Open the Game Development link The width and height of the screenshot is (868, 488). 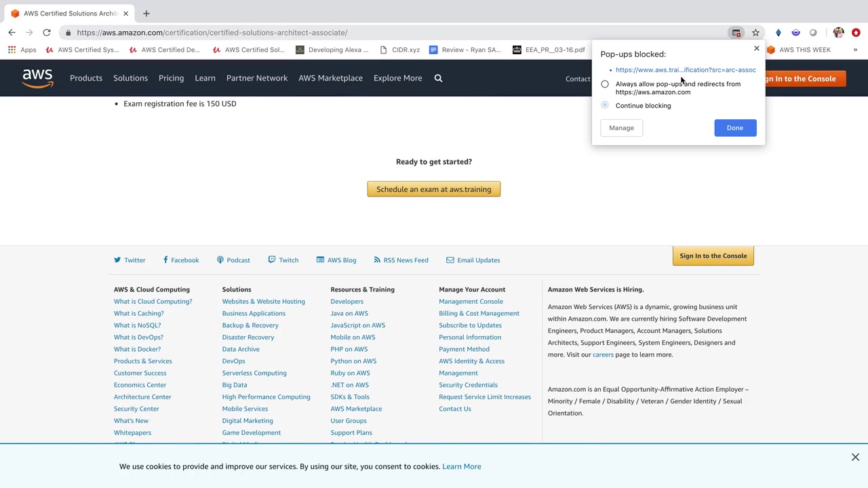pyautogui.click(x=251, y=432)
